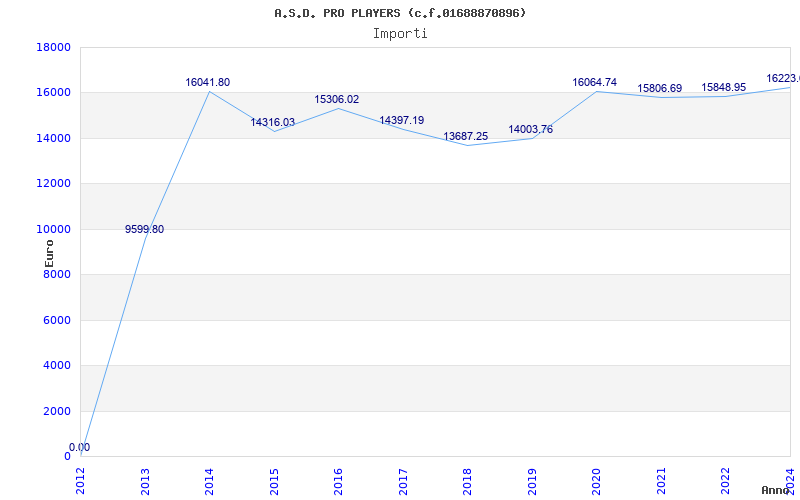800x500 pixels.
Task: Click the 0 y-axis tick label
Action: [x=67, y=457]
